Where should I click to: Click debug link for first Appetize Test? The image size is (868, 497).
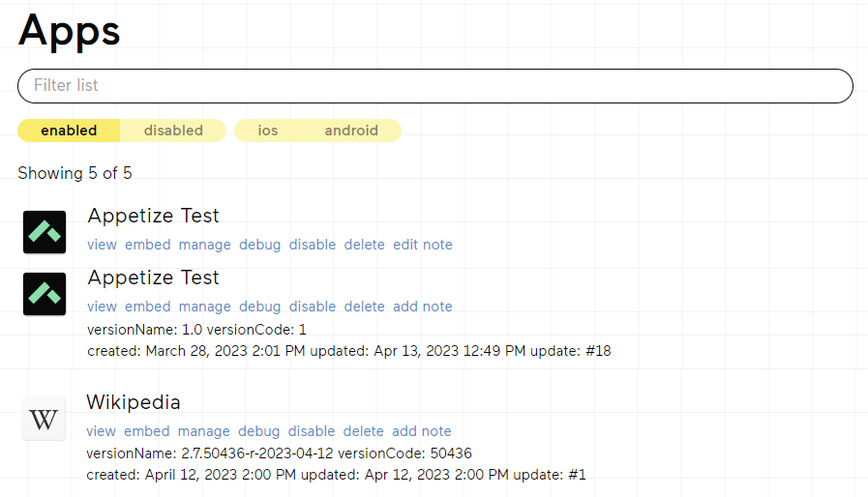(x=259, y=245)
